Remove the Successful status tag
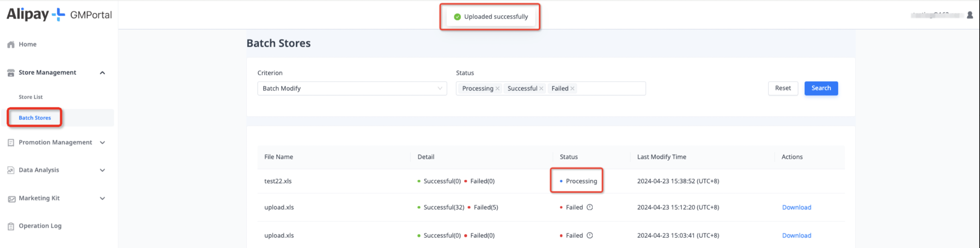This screenshot has width=980, height=248. tap(541, 89)
